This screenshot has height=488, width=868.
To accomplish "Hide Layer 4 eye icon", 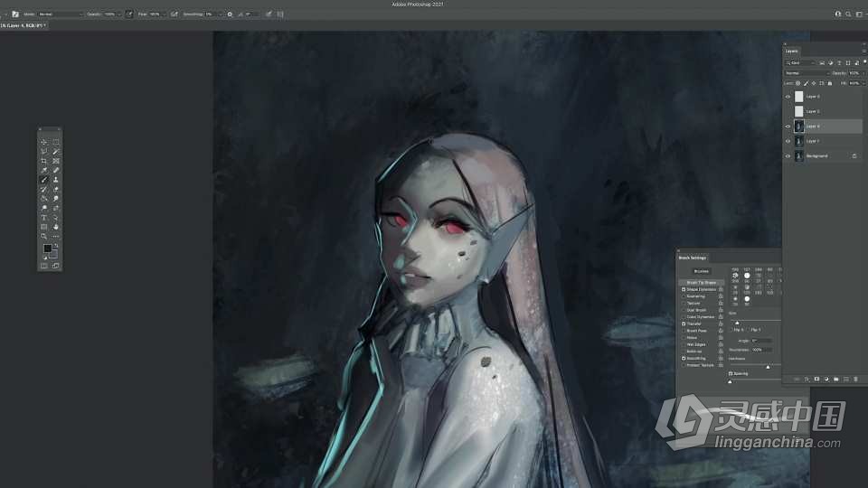I will pos(788,127).
